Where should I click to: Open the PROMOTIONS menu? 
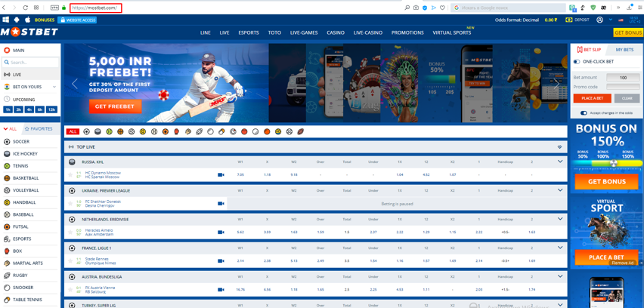tap(407, 32)
